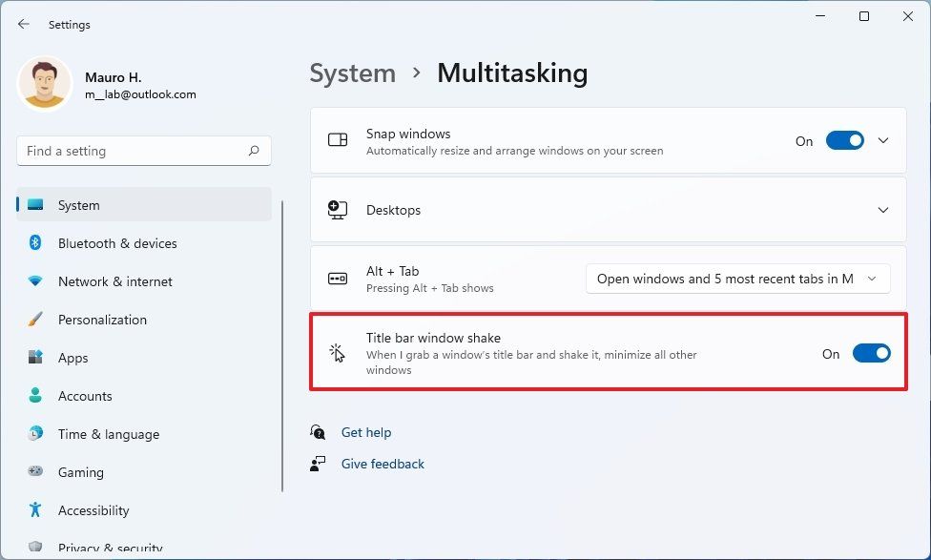Toggle off Snap windows
This screenshot has height=560, width=931.
844,139
